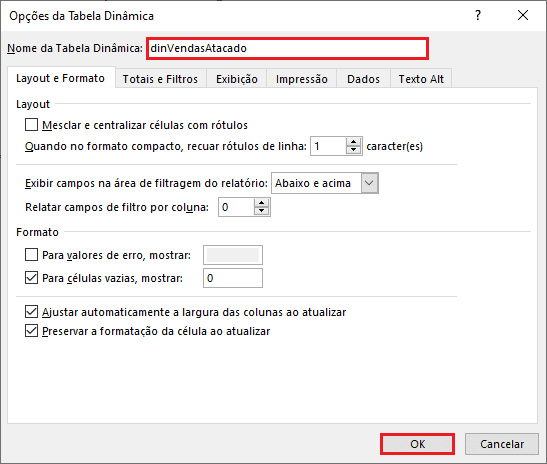Click the Cancelar button
547x464 pixels.
pos(502,444)
